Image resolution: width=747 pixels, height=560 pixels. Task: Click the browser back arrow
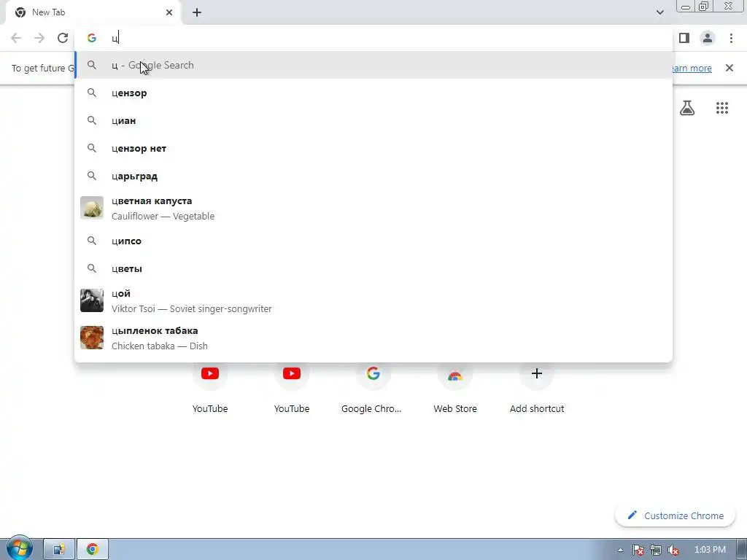tap(16, 38)
